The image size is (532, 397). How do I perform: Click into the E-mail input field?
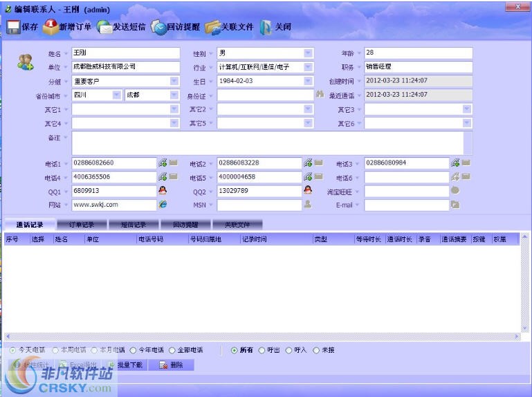point(407,205)
